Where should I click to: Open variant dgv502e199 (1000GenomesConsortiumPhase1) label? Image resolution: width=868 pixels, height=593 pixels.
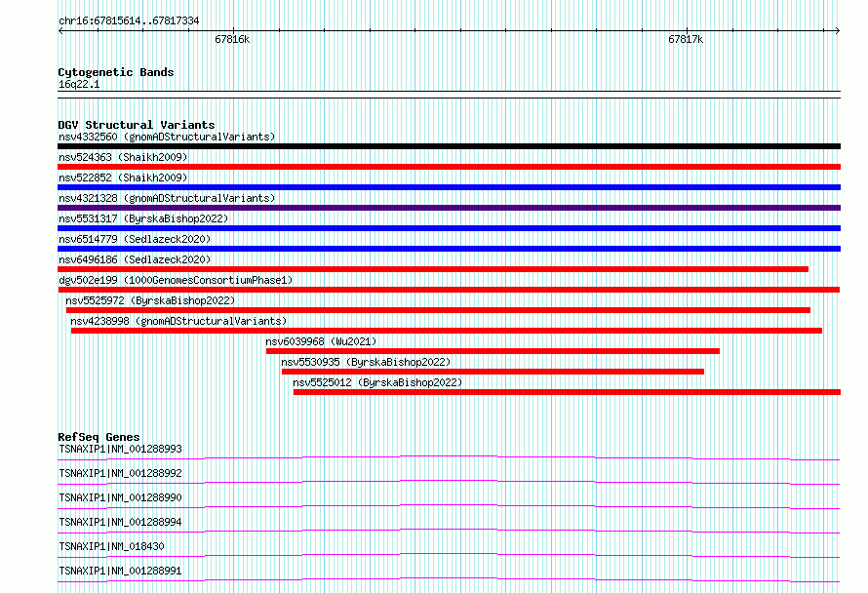[x=176, y=280]
